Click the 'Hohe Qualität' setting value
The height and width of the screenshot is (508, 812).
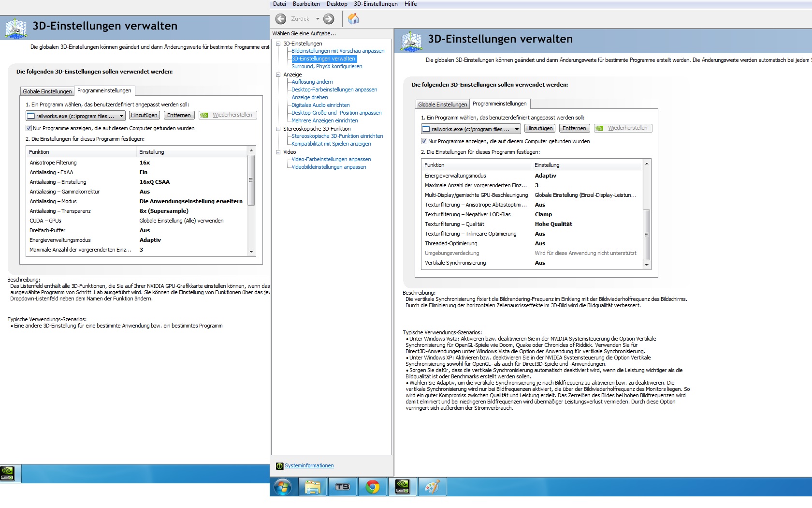click(553, 224)
